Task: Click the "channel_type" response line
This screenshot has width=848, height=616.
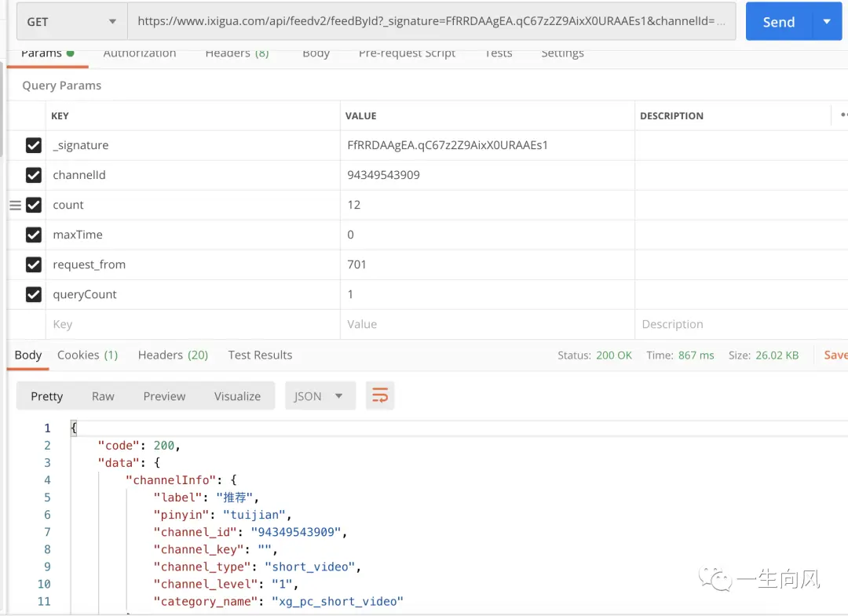Action: click(258, 567)
